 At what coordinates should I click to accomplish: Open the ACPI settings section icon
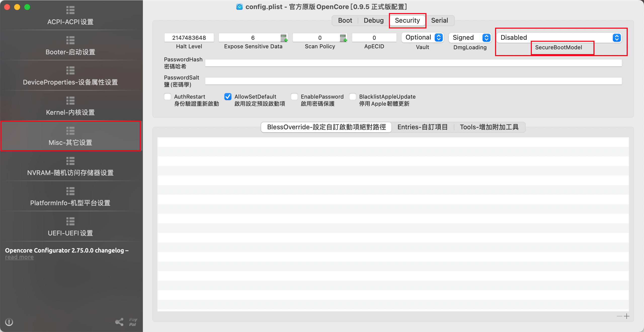point(70,10)
